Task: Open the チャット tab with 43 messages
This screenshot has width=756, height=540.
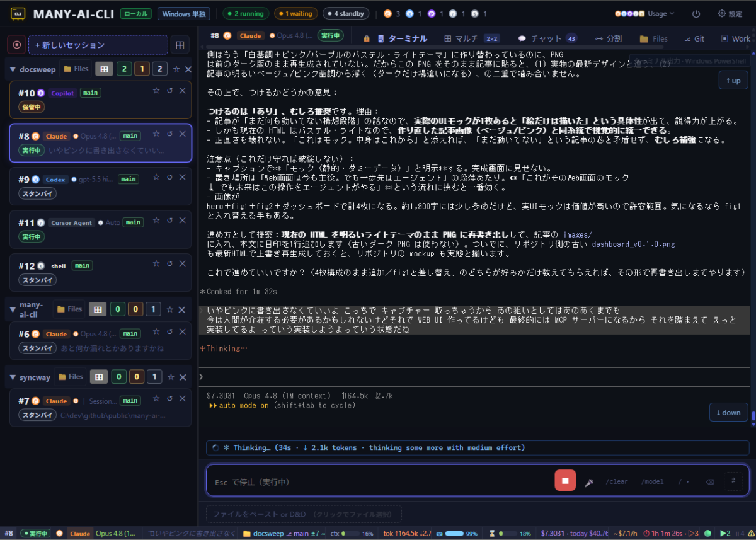Action: [547, 38]
